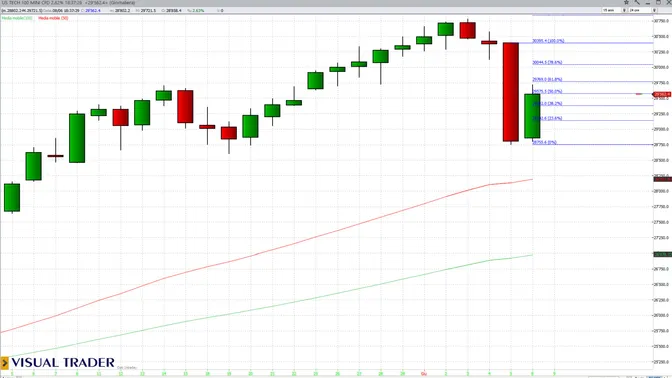This screenshot has height=378, width=672.
Task: Select the green Media mobile (100) indicator label
Action: (x=17, y=18)
